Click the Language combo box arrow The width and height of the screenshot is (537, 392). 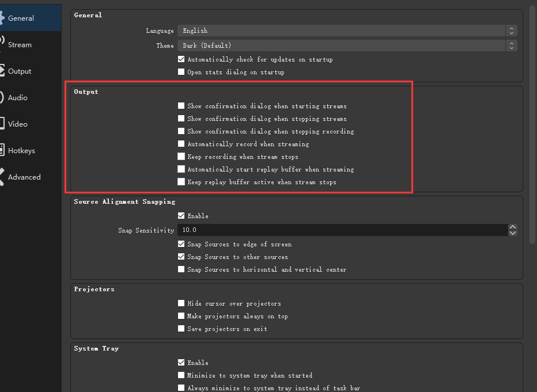pos(511,31)
